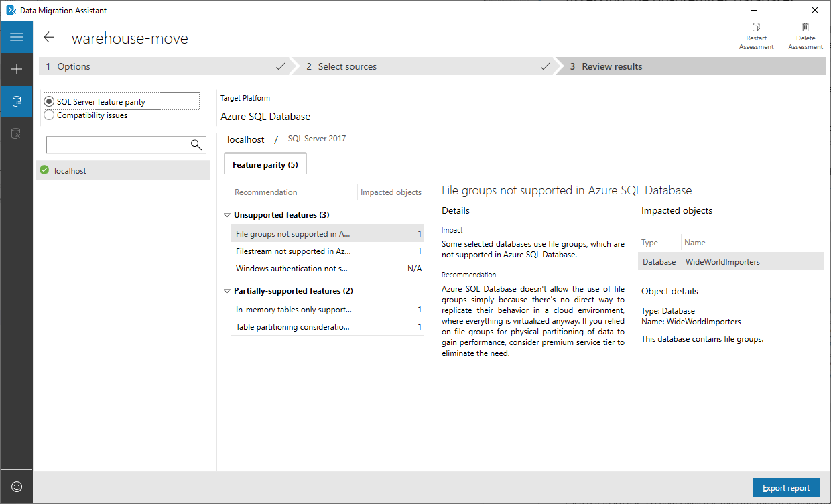Collapse the Unsupported features group
831x504 pixels.
227,216
